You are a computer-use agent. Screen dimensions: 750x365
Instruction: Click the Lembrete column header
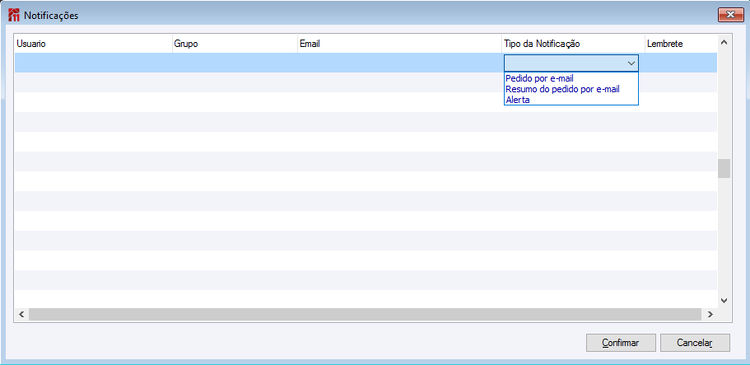(681, 44)
